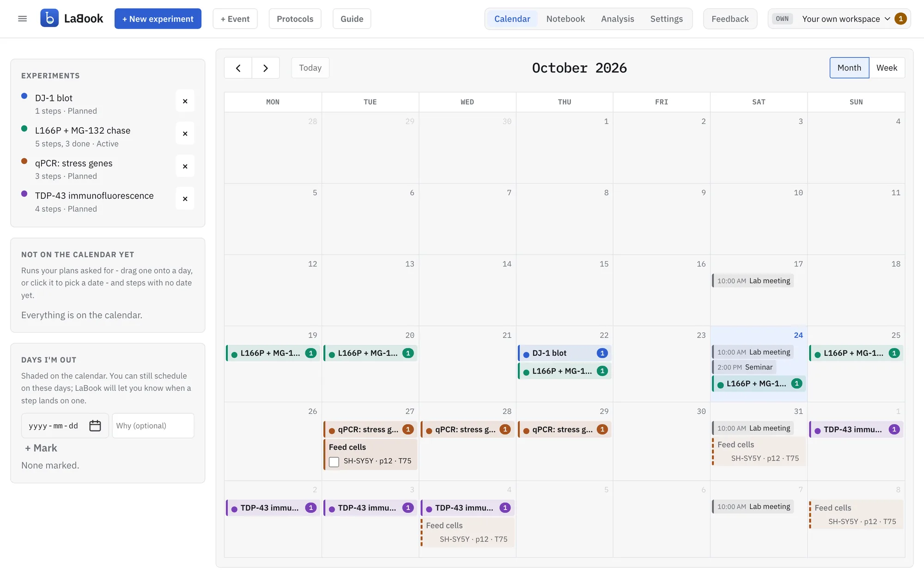Viewport: 924px width, 578px height.
Task: Click the + New experiment button
Action: tap(158, 19)
